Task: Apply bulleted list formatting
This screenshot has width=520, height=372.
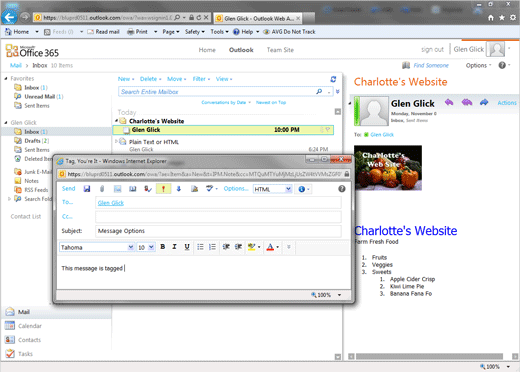Action: point(200,247)
